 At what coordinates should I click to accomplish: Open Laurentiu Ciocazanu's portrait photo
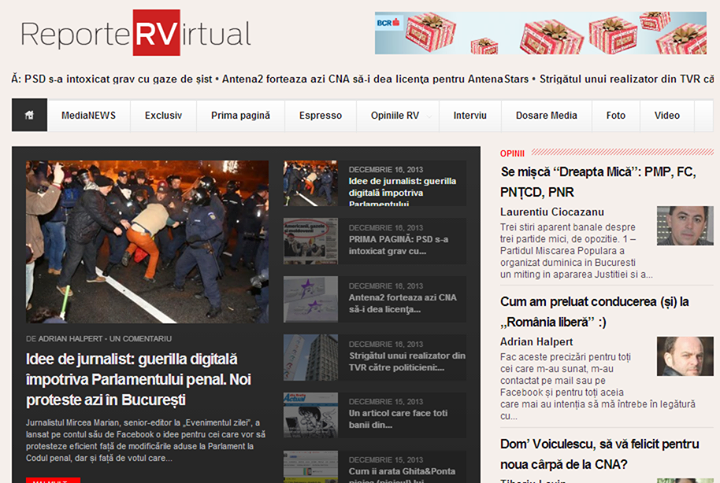tap(685, 225)
